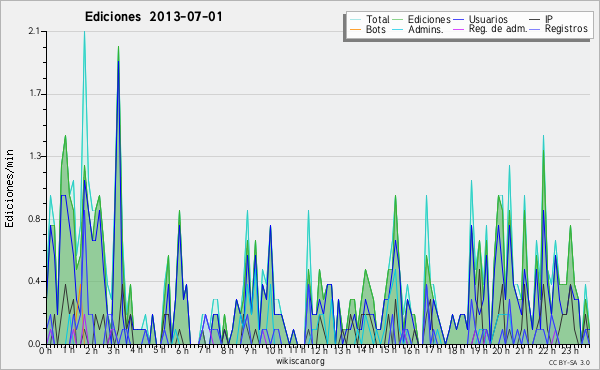This screenshot has width=600, height=370.
Task: Click the '23 h' x-axis label
Action: point(569,350)
